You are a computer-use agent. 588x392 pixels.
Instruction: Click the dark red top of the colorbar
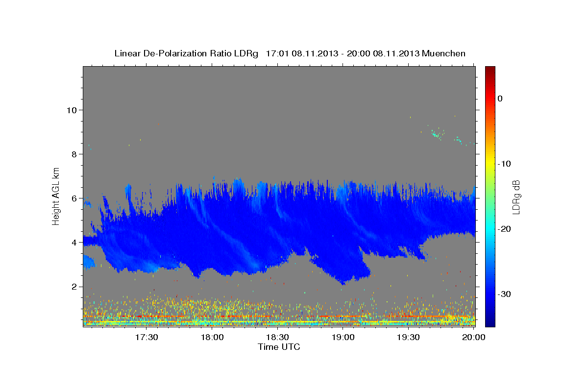tap(490, 71)
